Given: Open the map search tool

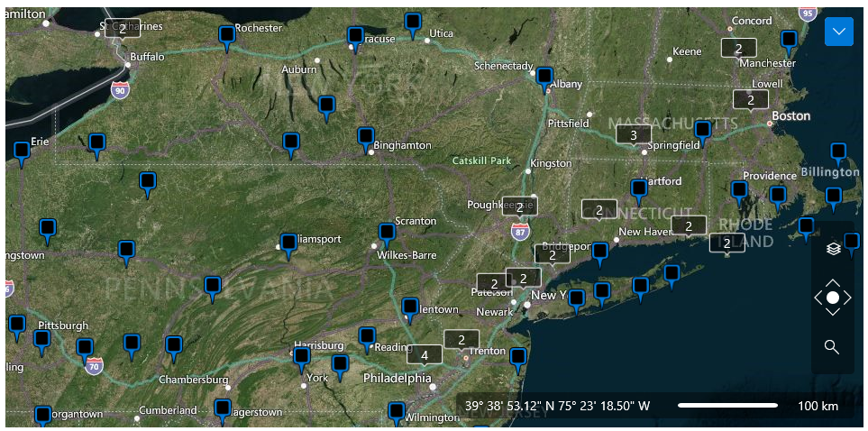Looking at the screenshot, I should (831, 347).
